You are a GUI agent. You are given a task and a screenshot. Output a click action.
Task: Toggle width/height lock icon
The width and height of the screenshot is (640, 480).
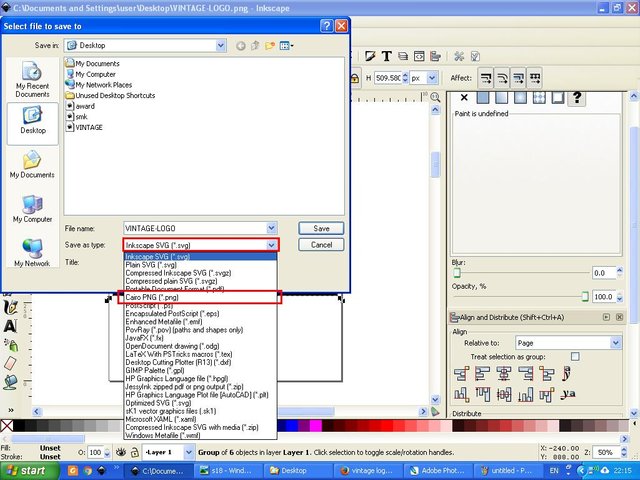pyautogui.click(x=354, y=78)
